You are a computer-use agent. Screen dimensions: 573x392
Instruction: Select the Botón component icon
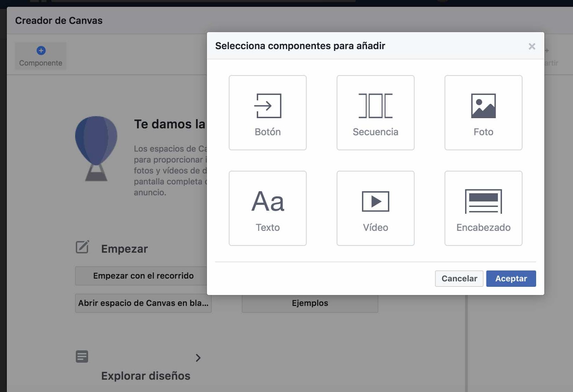268,106
